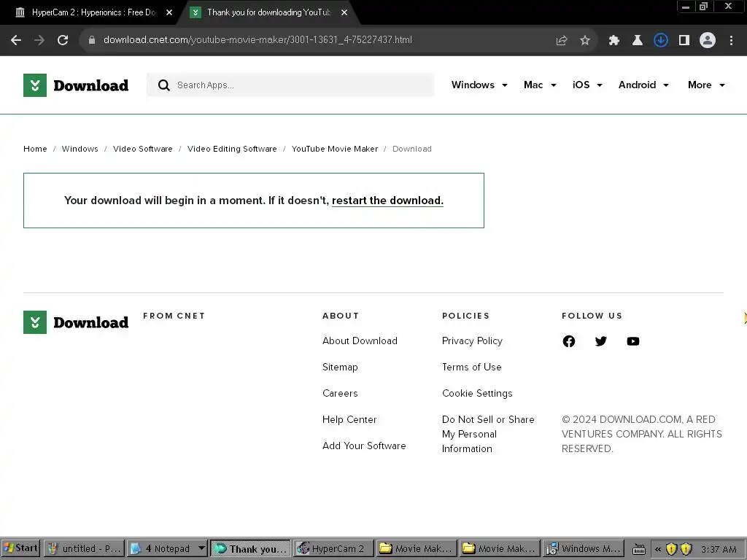The image size is (747, 560).
Task: Expand the Android dropdown menu
Action: [x=643, y=85]
